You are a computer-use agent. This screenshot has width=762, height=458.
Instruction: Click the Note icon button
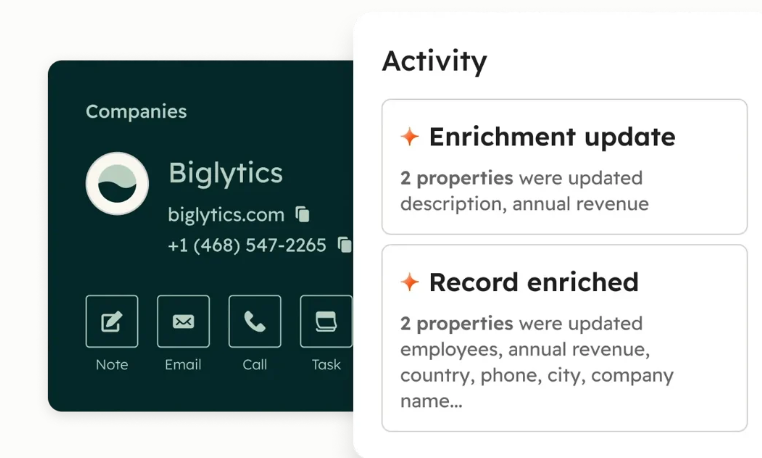(112, 321)
